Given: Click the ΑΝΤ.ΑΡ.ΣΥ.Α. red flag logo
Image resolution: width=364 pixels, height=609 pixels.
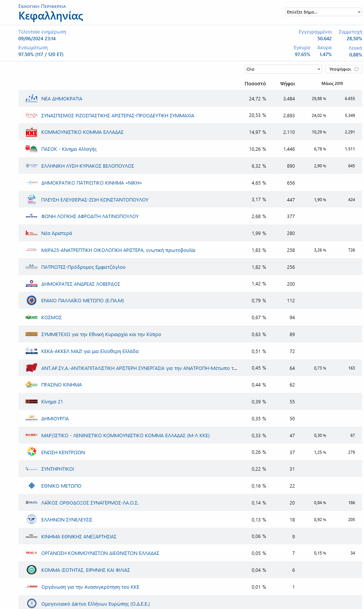Looking at the screenshot, I should coord(32,368).
